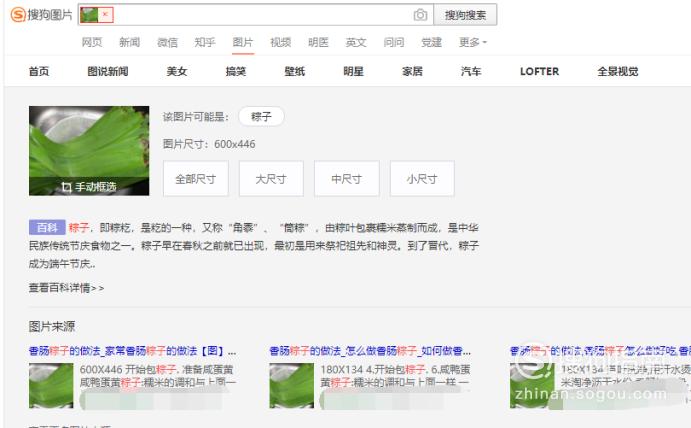This screenshot has height=428, width=691.
Task: Click the 180X134 4.开始包粽子 thumbnail
Action: pos(292,386)
